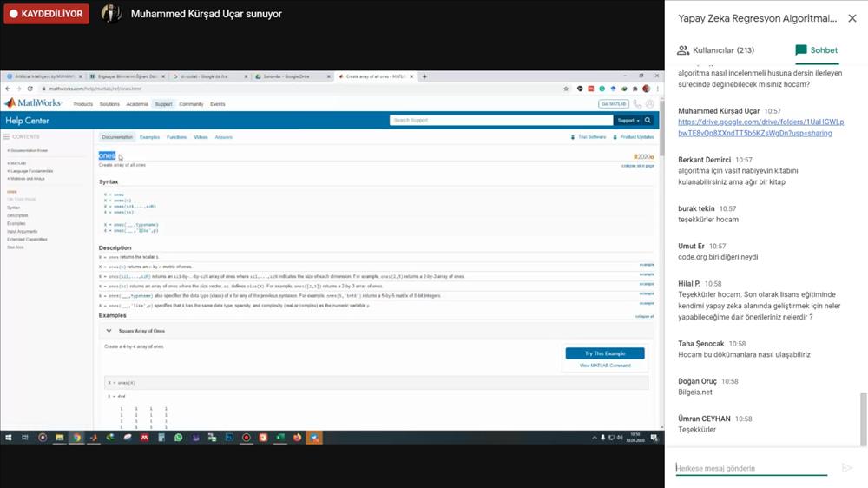The width and height of the screenshot is (868, 488).
Task: Click the Try This Example button
Action: point(605,353)
